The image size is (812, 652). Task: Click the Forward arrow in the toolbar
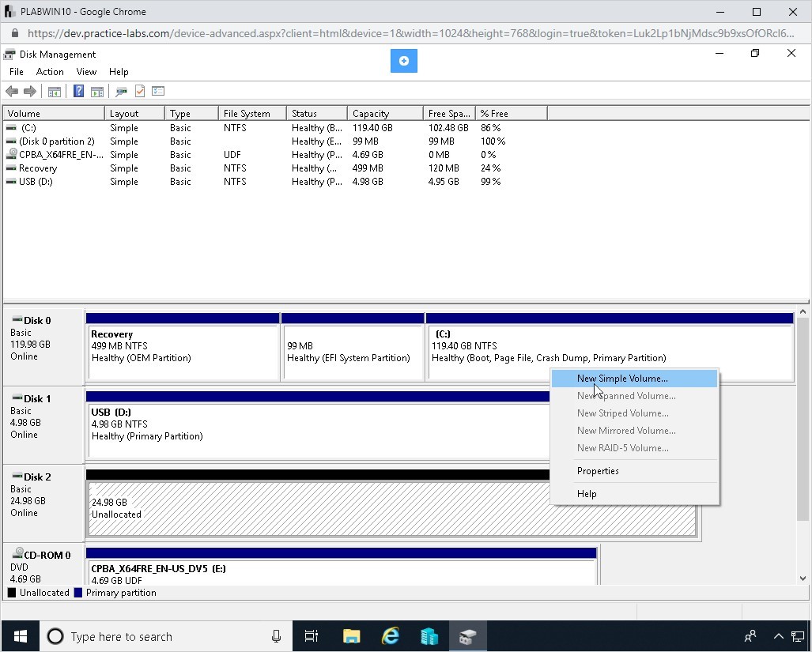tap(30, 92)
